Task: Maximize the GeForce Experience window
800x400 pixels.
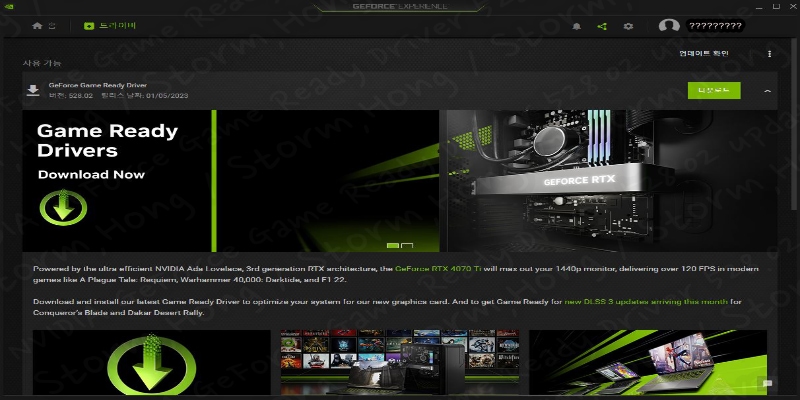Action: pyautogui.click(x=776, y=6)
